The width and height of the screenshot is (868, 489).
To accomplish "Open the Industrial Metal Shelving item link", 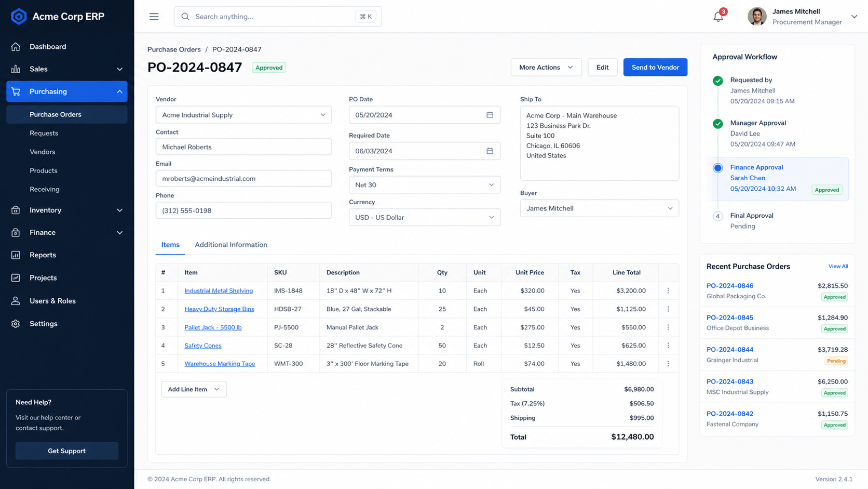I will point(219,290).
